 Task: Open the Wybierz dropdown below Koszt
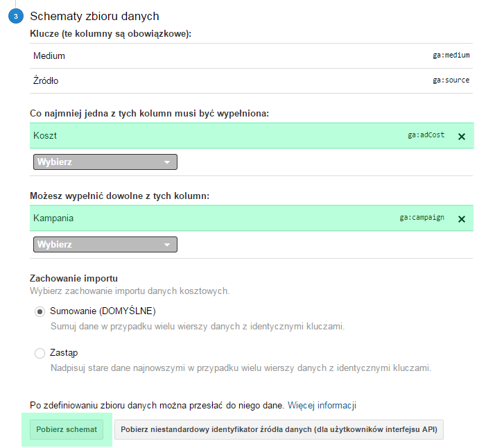point(105,162)
